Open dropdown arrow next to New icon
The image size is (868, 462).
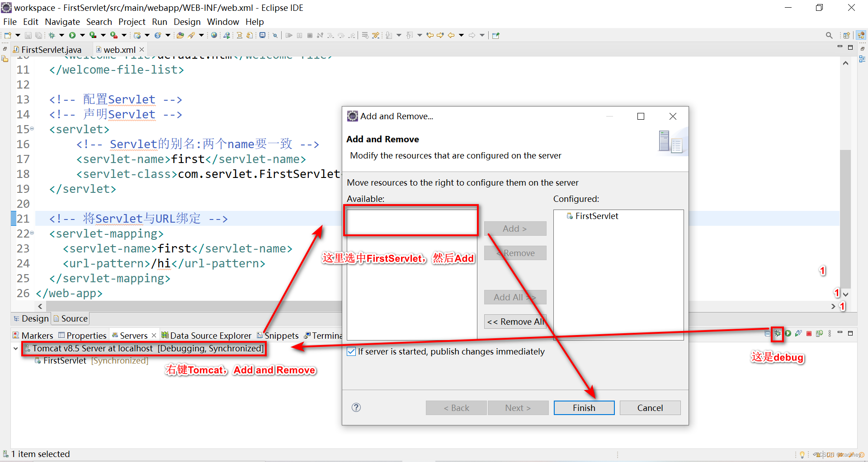[x=18, y=35]
